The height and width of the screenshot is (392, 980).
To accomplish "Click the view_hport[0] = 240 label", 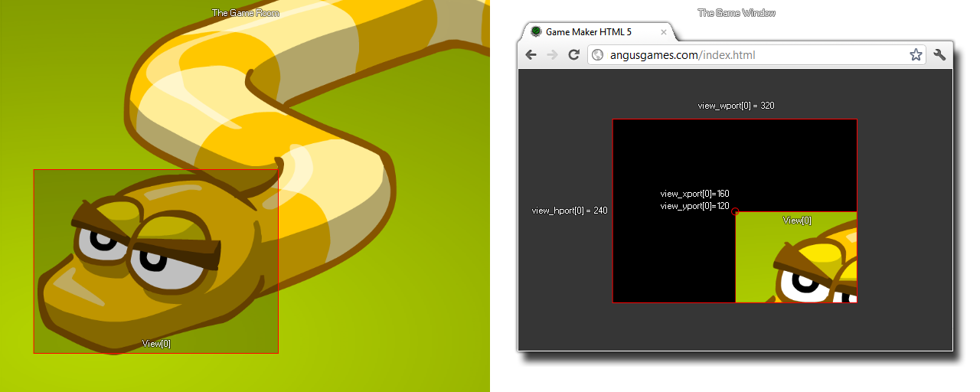I will 569,211.
